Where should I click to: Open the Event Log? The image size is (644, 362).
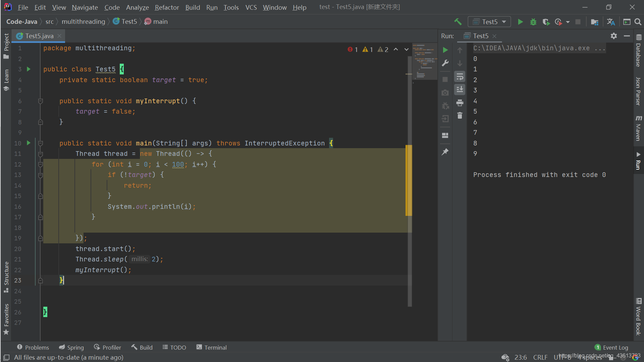pos(611,347)
